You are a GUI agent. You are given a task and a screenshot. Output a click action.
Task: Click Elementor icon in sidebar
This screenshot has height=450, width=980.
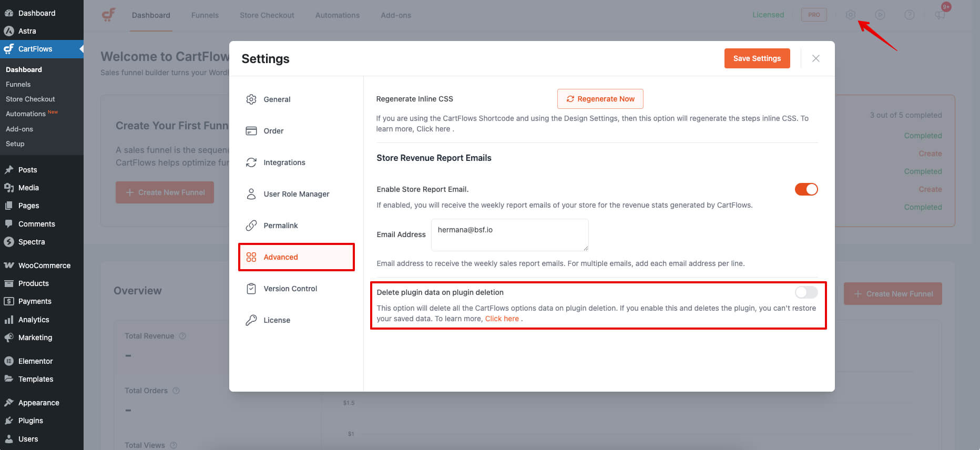point(9,361)
